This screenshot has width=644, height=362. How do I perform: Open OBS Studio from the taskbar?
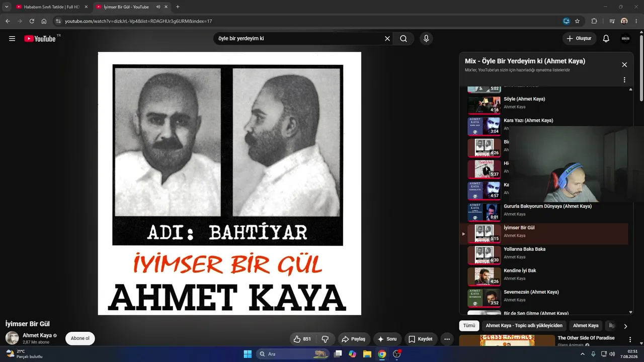coord(397,354)
